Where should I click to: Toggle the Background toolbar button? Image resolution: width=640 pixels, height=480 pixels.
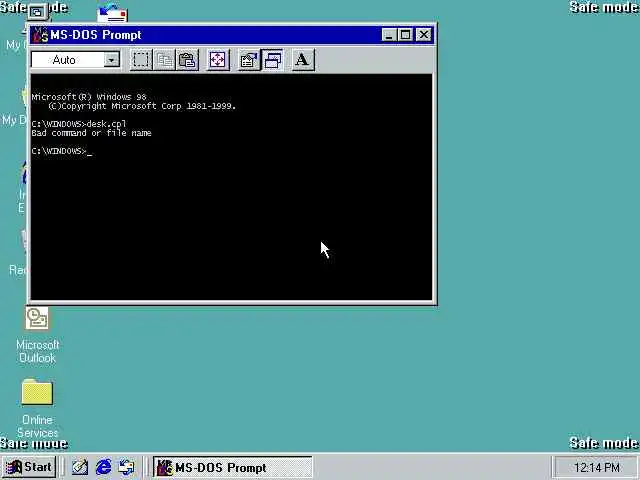pos(272,60)
